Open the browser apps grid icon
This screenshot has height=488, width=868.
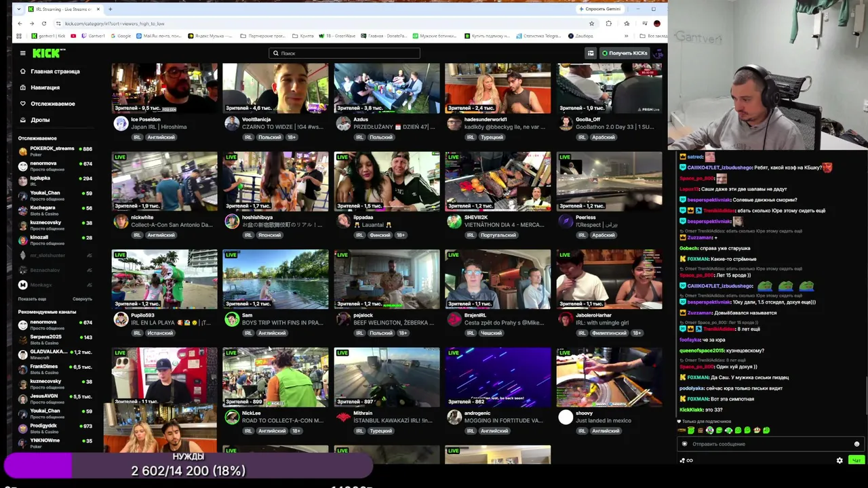coord(19,36)
